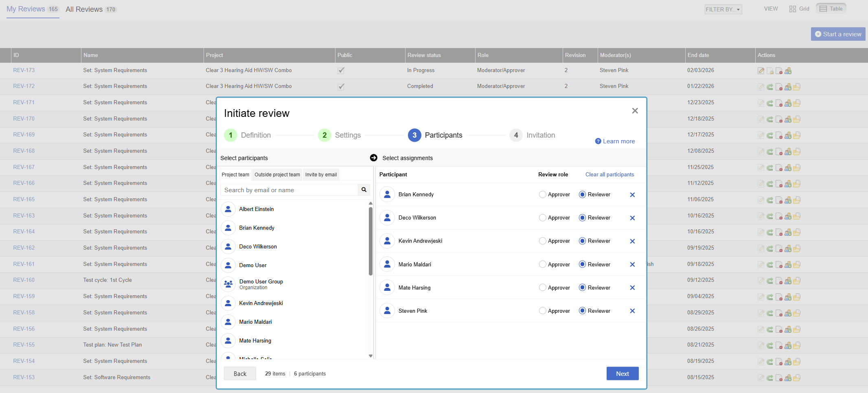
Task: Select Reviewer role for Brian Kennedy
Action: (x=582, y=195)
